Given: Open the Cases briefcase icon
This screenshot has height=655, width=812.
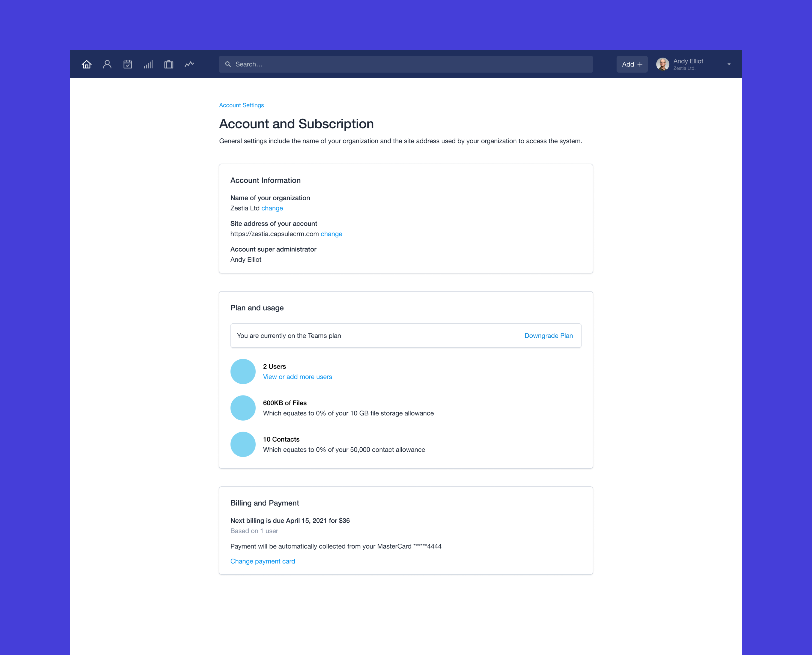Looking at the screenshot, I should click(169, 64).
